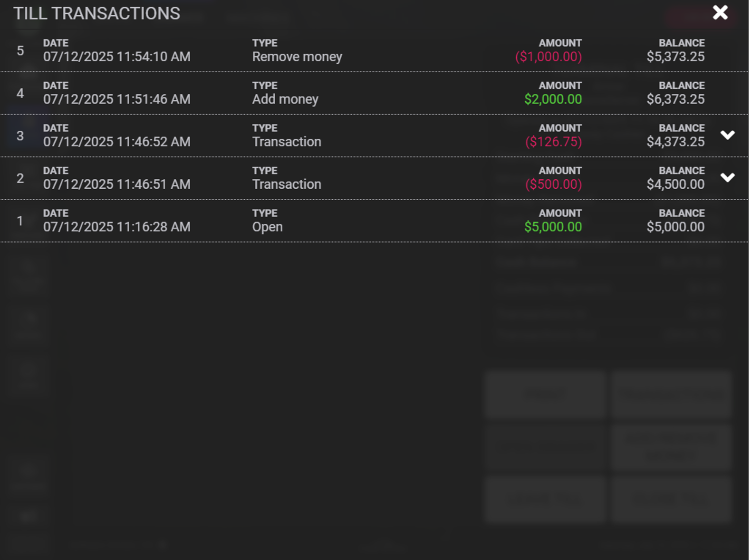The height and width of the screenshot is (560, 751).
Task: Select the Remove money transaction type
Action: click(297, 57)
